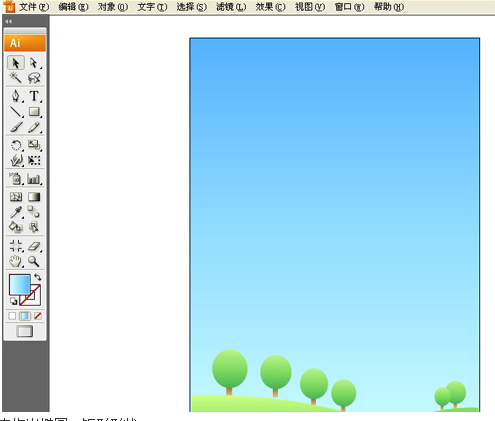Open the 文字(T) menu

click(x=152, y=7)
